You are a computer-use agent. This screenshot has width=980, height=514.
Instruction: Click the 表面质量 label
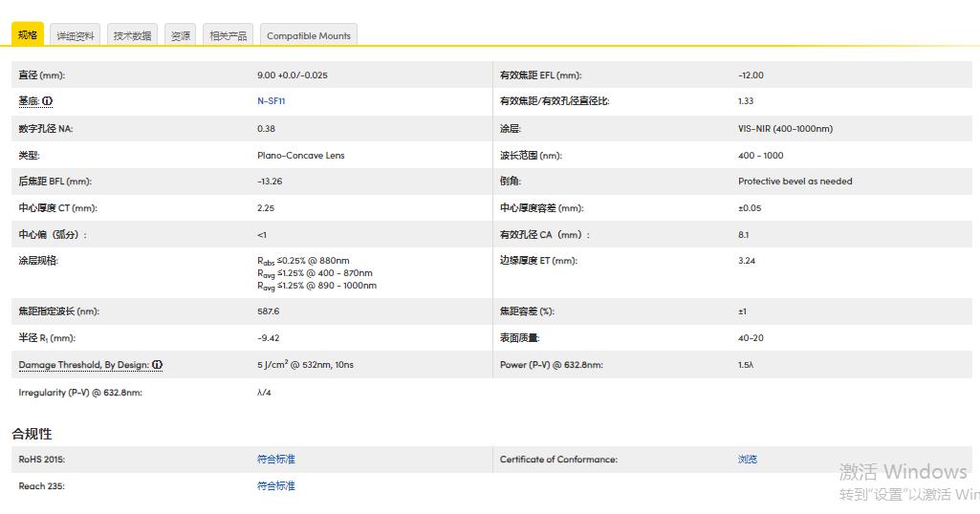pyautogui.click(x=519, y=338)
